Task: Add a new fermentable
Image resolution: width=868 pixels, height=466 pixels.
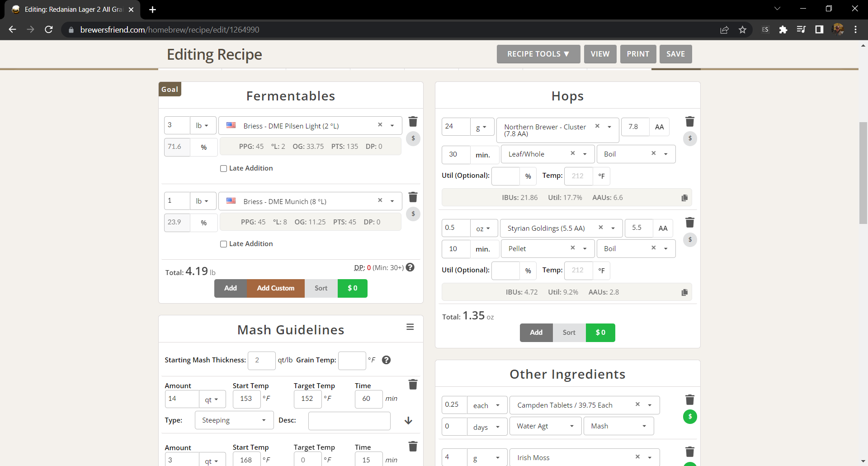Action: click(231, 288)
